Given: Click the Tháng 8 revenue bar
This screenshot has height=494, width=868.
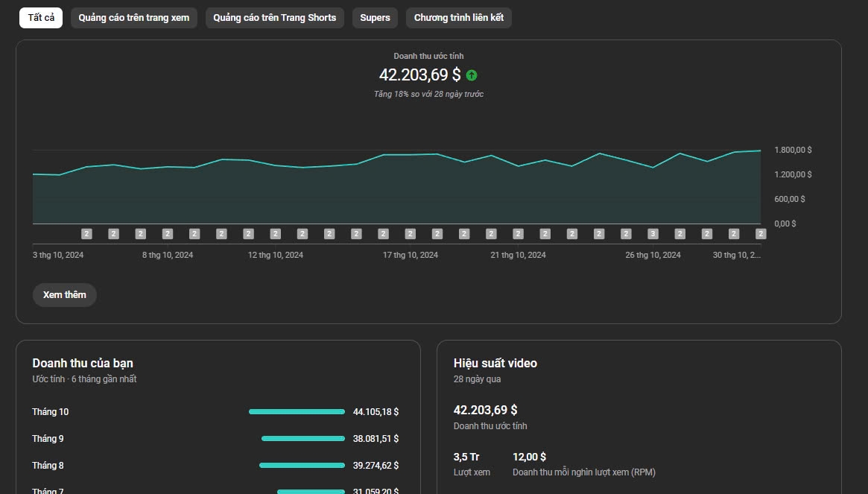Looking at the screenshot, I should click(302, 466).
